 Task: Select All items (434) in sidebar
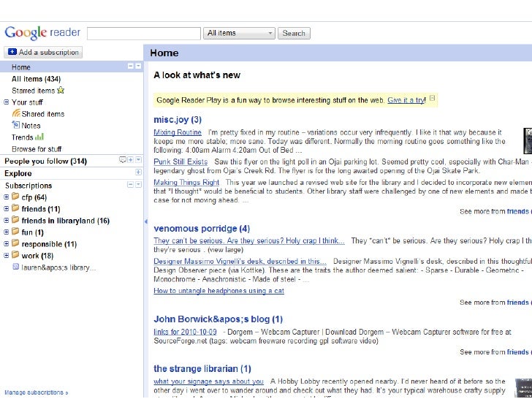[x=36, y=79]
